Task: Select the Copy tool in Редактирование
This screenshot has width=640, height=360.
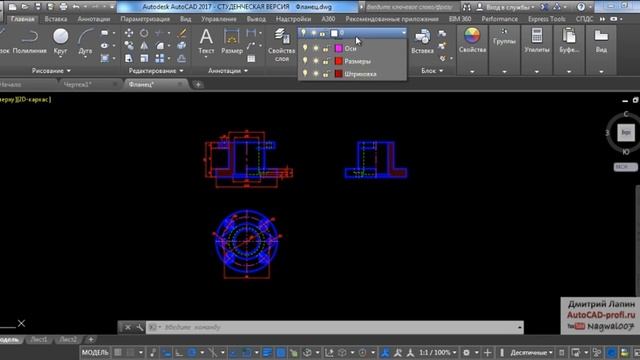Action: point(129,46)
